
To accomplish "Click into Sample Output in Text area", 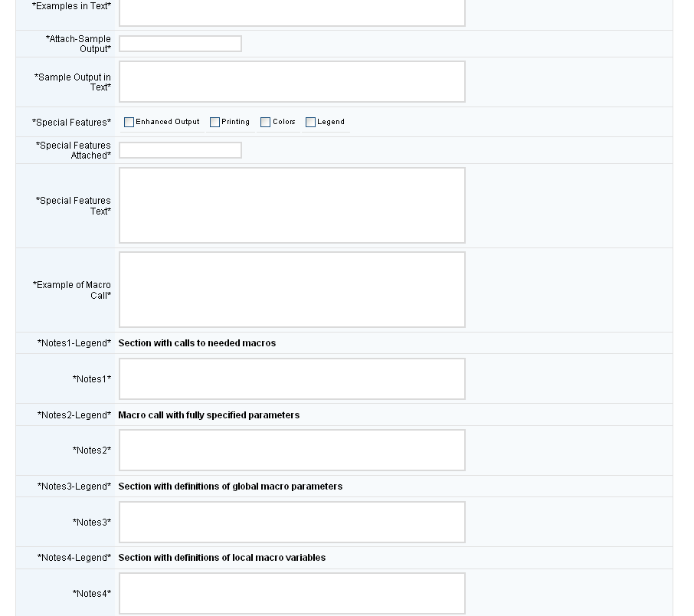I will pos(292,81).
